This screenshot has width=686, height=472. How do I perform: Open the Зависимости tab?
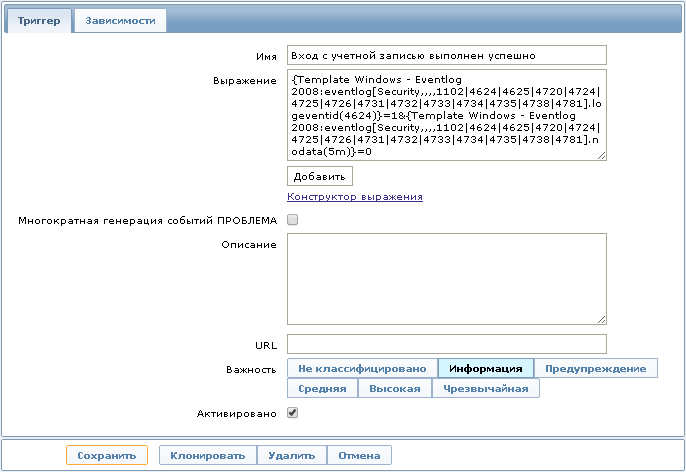(x=120, y=21)
